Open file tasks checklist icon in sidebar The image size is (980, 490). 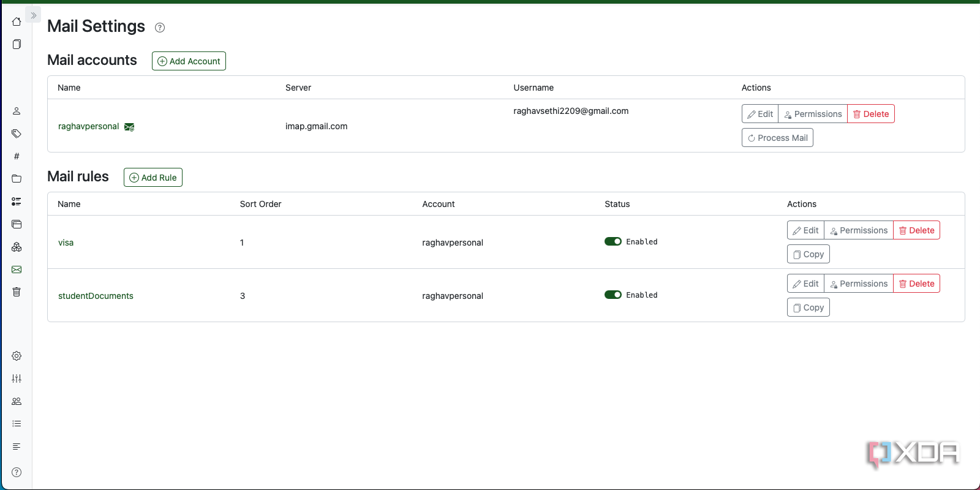coord(17,424)
